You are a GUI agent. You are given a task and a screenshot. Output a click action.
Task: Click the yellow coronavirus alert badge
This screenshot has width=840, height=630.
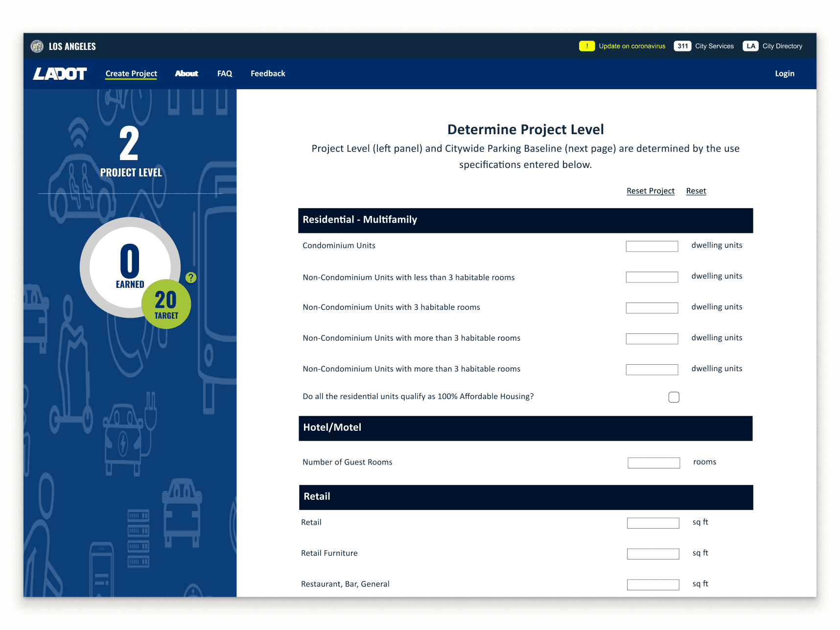(x=587, y=46)
